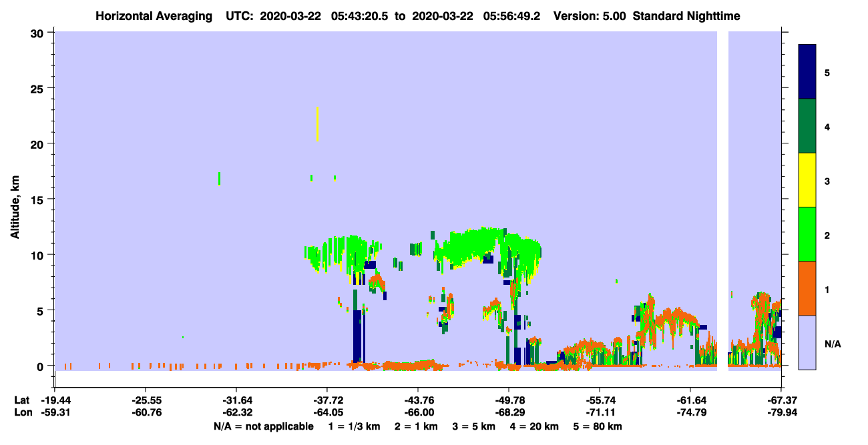Click the 'Lon' row label
The image size is (868, 445).
(23, 412)
